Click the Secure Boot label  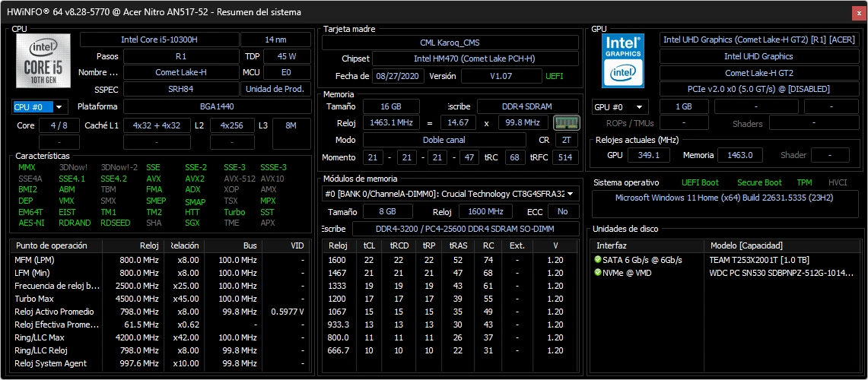pyautogui.click(x=759, y=182)
